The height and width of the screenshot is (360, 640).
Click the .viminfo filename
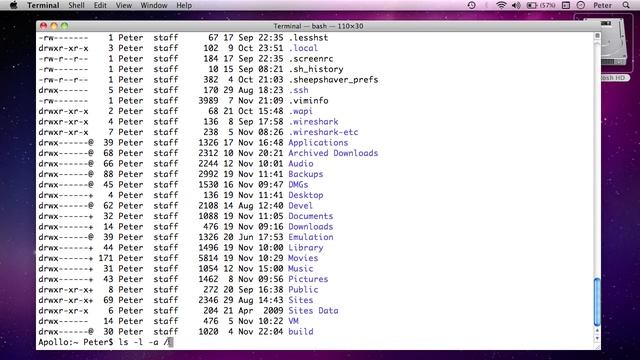pyautogui.click(x=308, y=100)
